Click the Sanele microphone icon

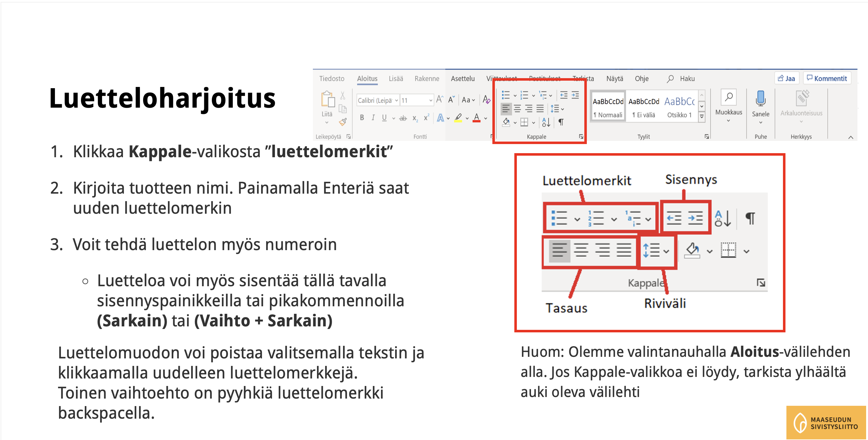click(760, 99)
